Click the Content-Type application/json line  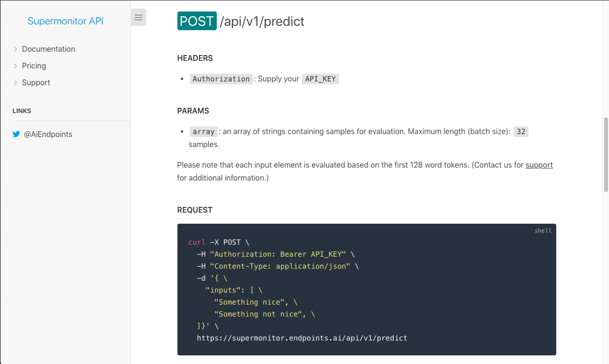point(278,266)
